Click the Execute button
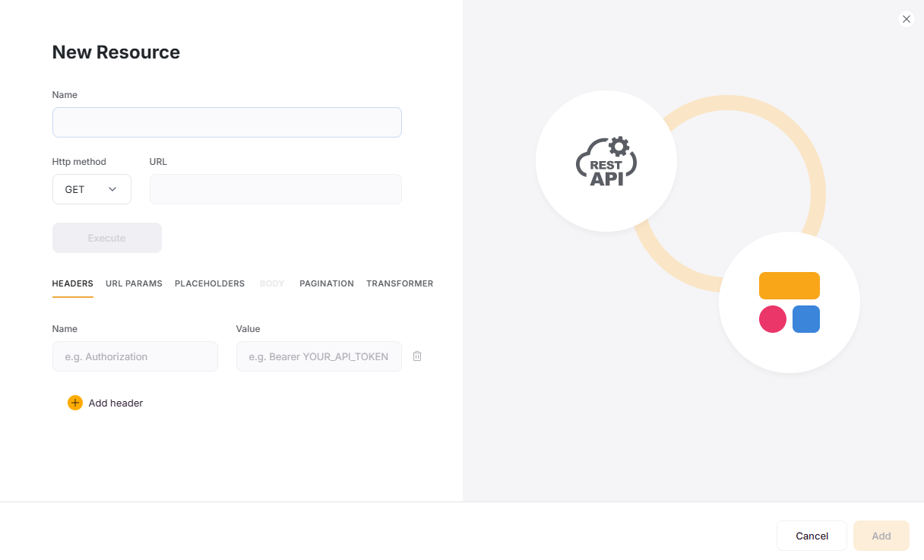The width and height of the screenshot is (924, 560). [107, 238]
